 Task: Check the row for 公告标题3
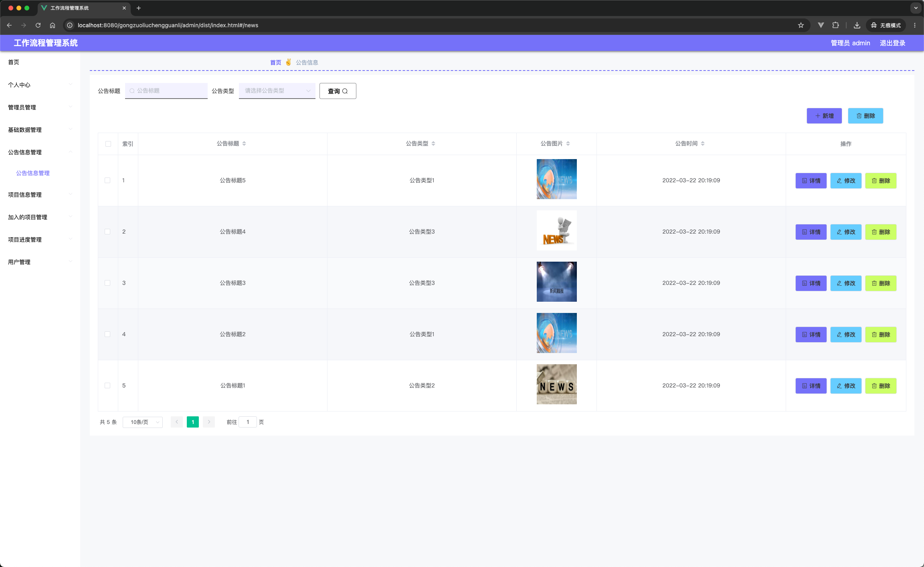pos(107,283)
